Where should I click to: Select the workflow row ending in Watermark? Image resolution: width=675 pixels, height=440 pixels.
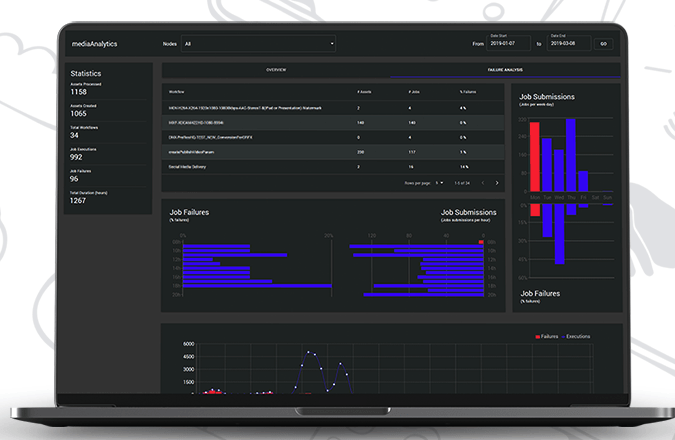[333, 108]
